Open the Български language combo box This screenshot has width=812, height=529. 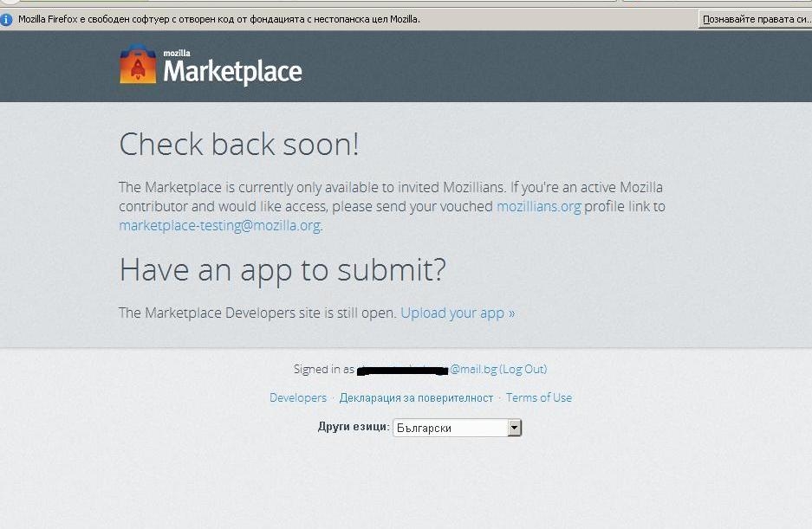(x=458, y=428)
